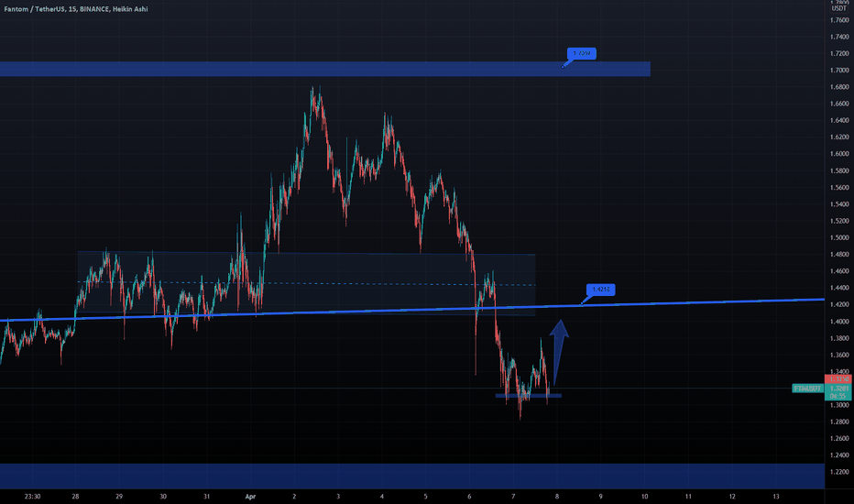Click the 1.2200 price axis label
The width and height of the screenshot is (854, 504).
click(839, 473)
